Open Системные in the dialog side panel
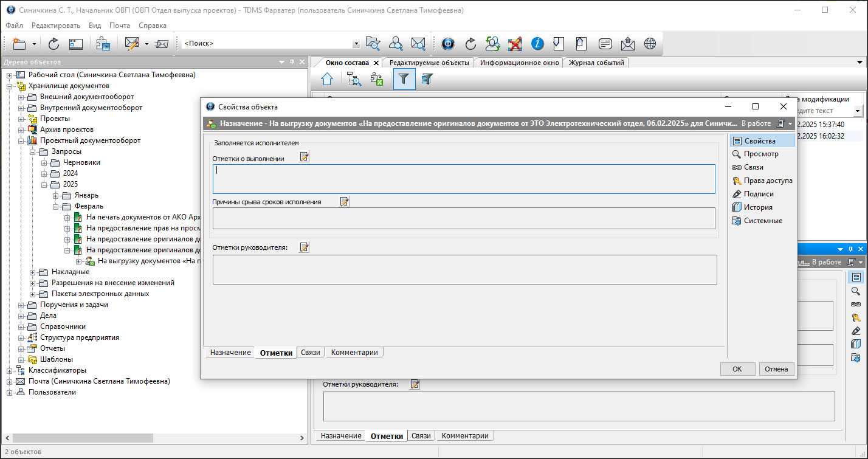The height and width of the screenshot is (459, 868). point(757,221)
